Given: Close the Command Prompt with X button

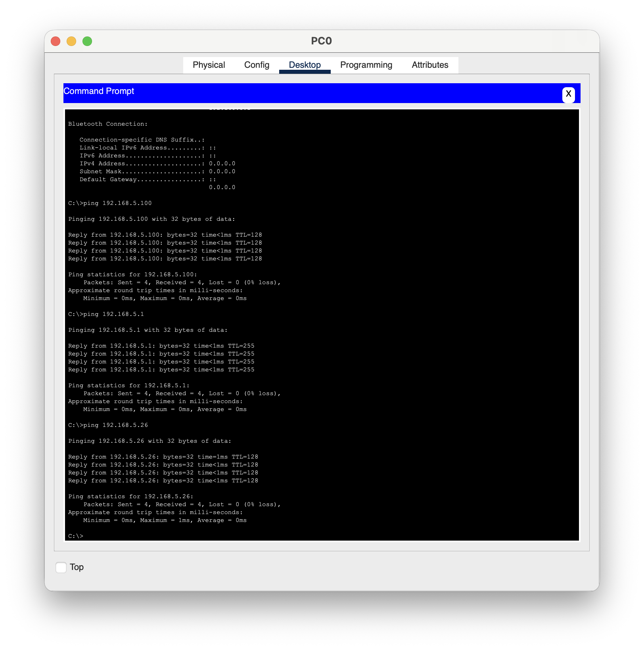Looking at the screenshot, I should pos(568,94).
